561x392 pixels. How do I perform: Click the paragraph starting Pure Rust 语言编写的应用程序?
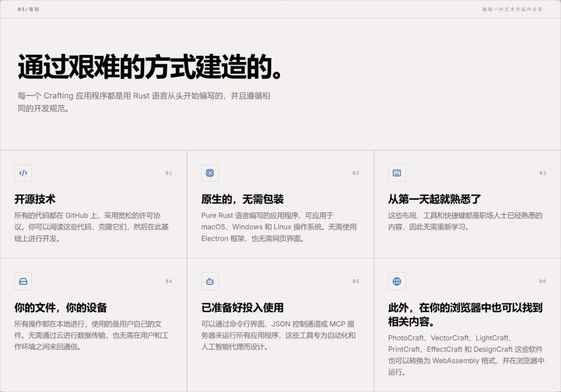pos(279,227)
